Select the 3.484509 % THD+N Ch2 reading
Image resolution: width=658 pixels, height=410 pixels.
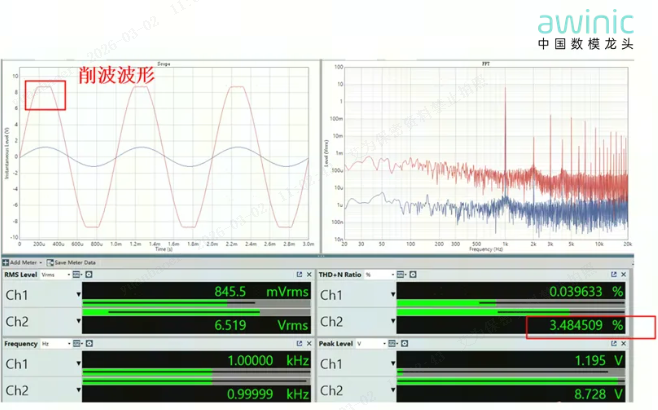pos(586,325)
